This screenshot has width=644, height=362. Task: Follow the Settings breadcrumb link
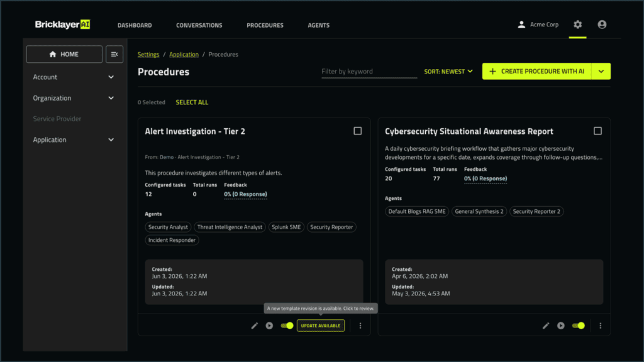tap(148, 54)
